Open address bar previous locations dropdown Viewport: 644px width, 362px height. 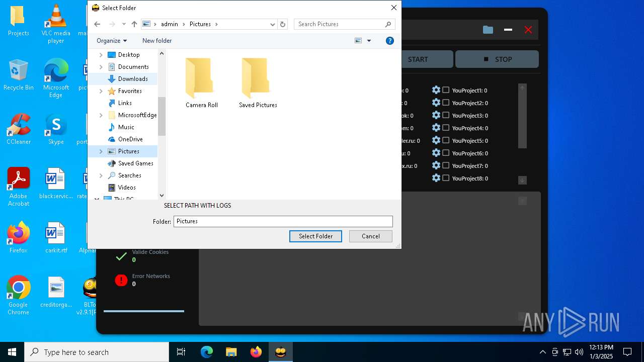(273, 24)
